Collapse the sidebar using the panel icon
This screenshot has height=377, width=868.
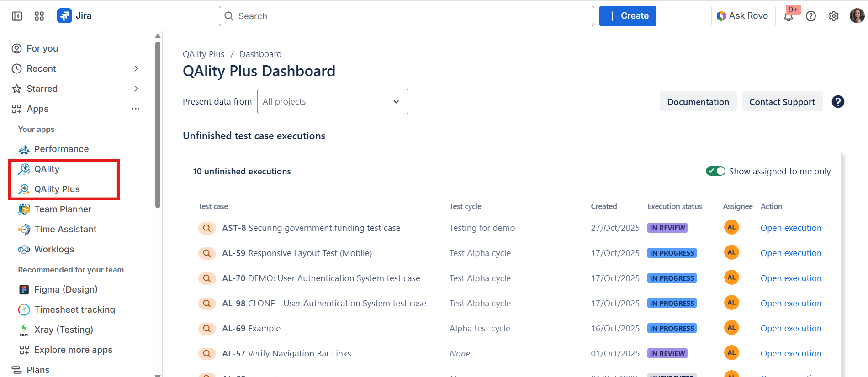click(17, 16)
